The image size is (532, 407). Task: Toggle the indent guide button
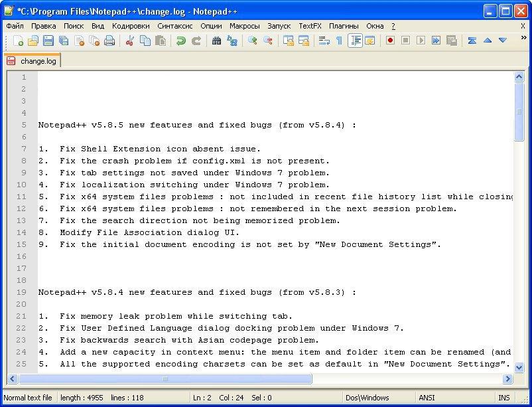(355, 41)
